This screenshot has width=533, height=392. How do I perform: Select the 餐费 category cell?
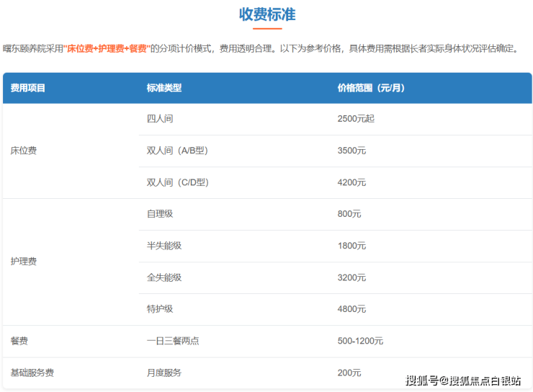(71, 341)
